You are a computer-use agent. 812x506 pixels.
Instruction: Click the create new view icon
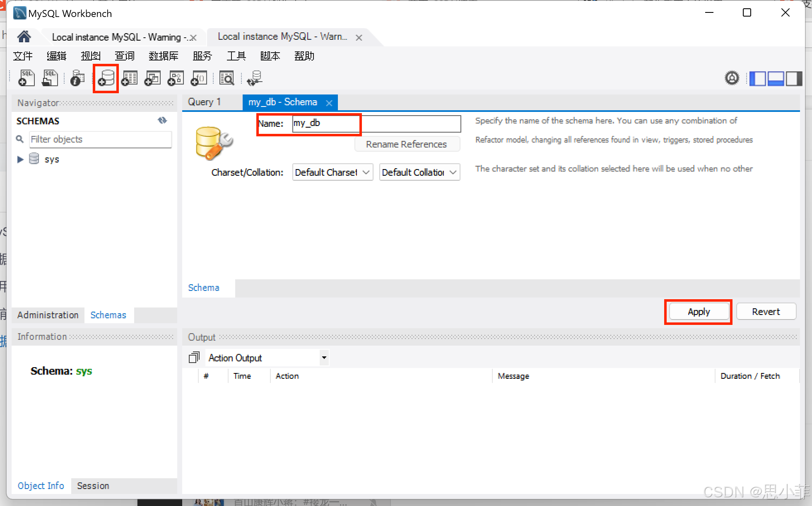click(152, 78)
